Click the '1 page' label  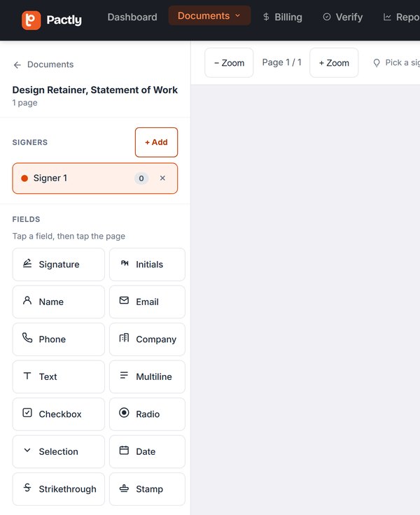24,103
